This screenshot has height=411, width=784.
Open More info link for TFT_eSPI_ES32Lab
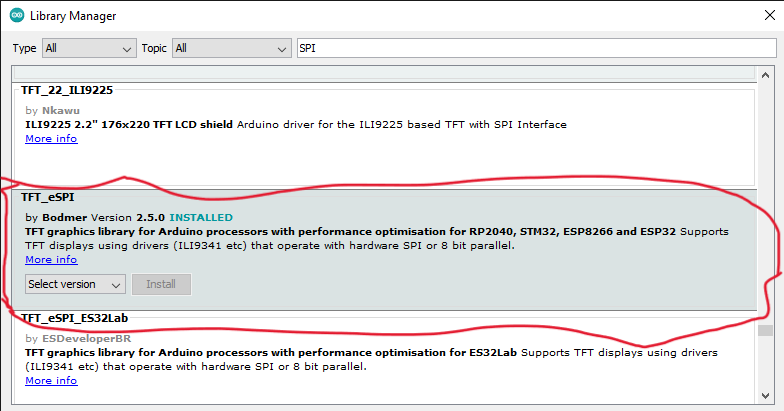point(51,381)
